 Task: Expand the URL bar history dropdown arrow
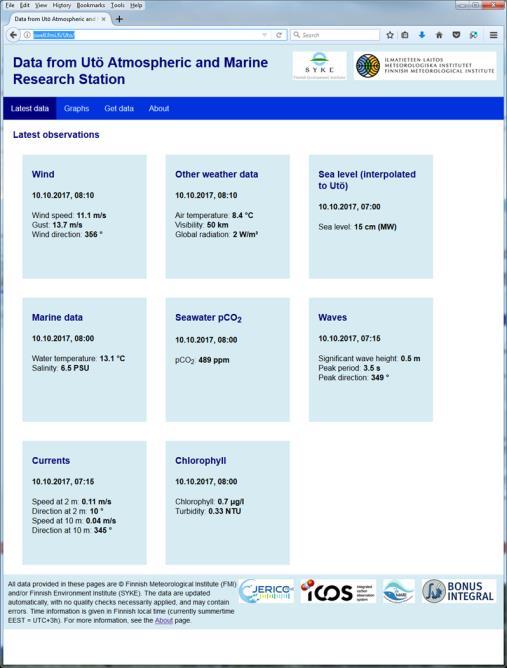[265, 35]
